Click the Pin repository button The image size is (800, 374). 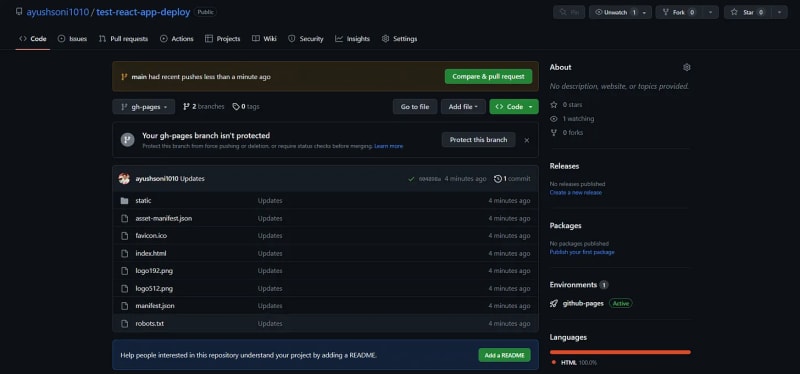(568, 12)
